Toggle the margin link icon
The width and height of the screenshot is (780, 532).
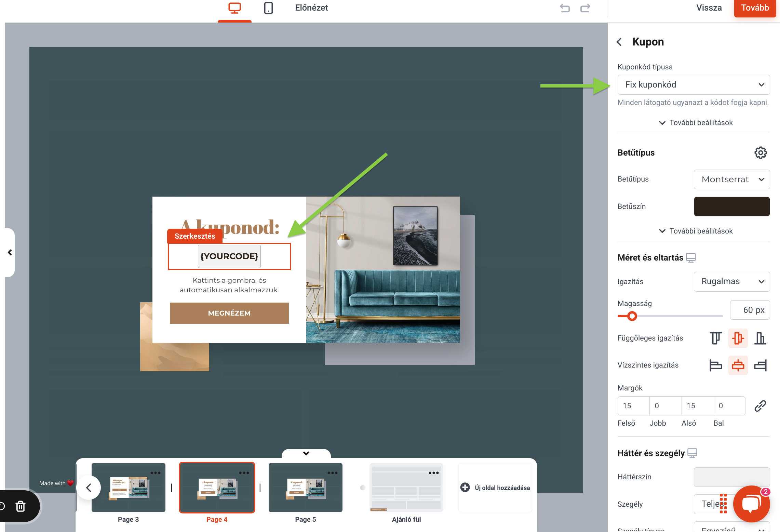[760, 406]
